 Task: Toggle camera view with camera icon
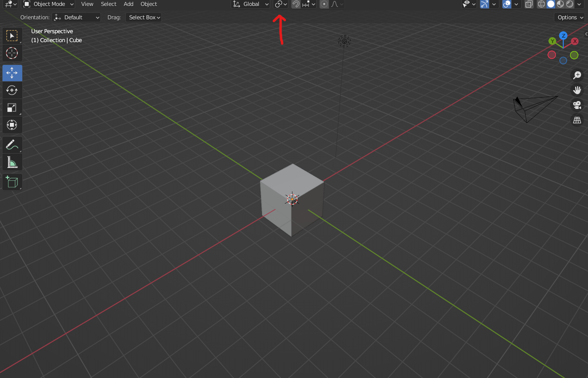577,105
